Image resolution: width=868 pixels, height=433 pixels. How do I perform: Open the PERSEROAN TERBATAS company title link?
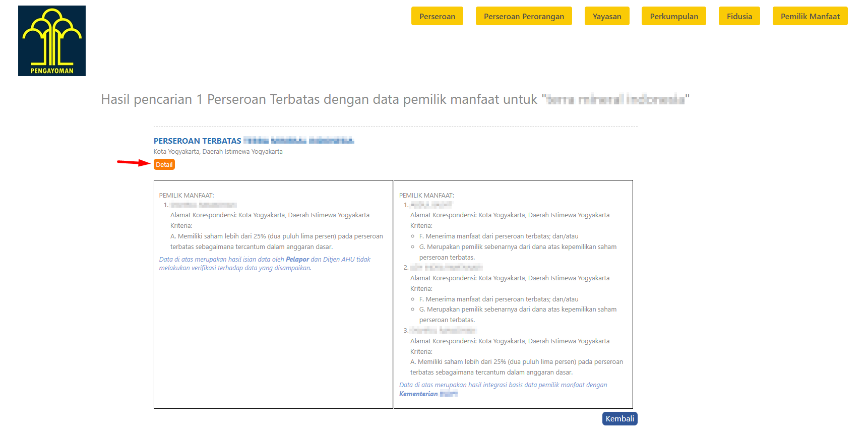(254, 141)
